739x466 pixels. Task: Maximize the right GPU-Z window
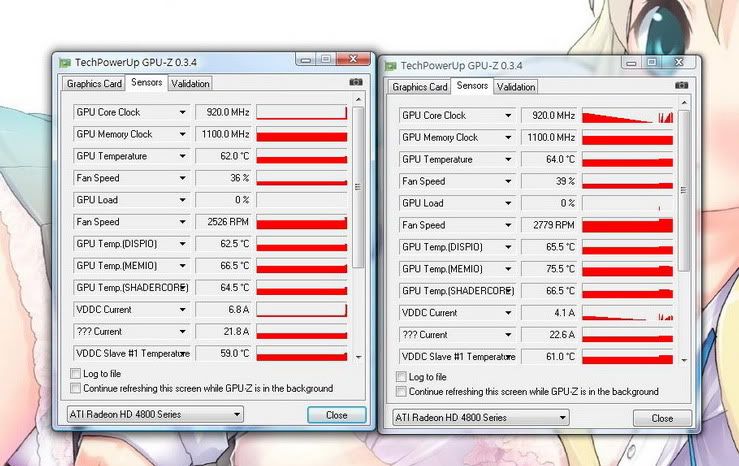pyautogui.click(x=651, y=62)
